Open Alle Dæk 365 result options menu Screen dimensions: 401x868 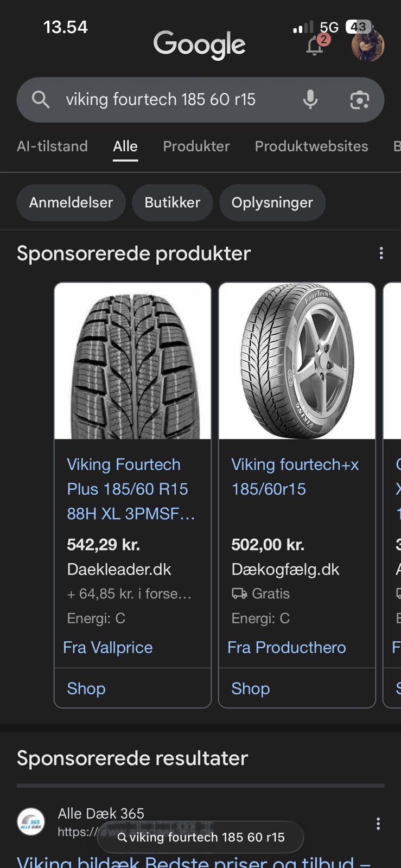pyautogui.click(x=378, y=824)
